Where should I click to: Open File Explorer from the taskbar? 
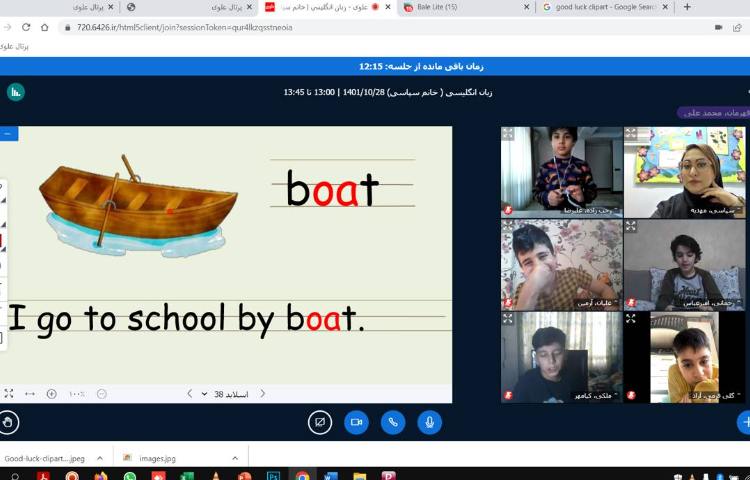click(x=359, y=475)
